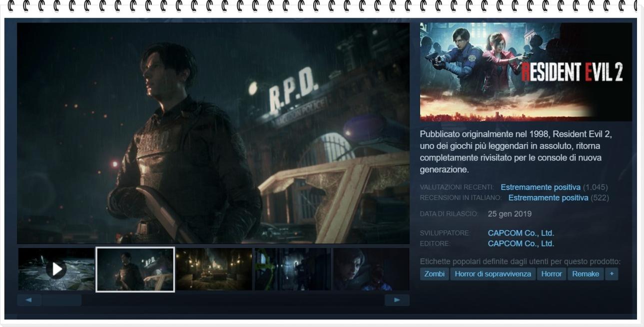Screen dimensions: 644x327
Task: Click the left arrow of the thumbnail strip
Action: pos(29,300)
